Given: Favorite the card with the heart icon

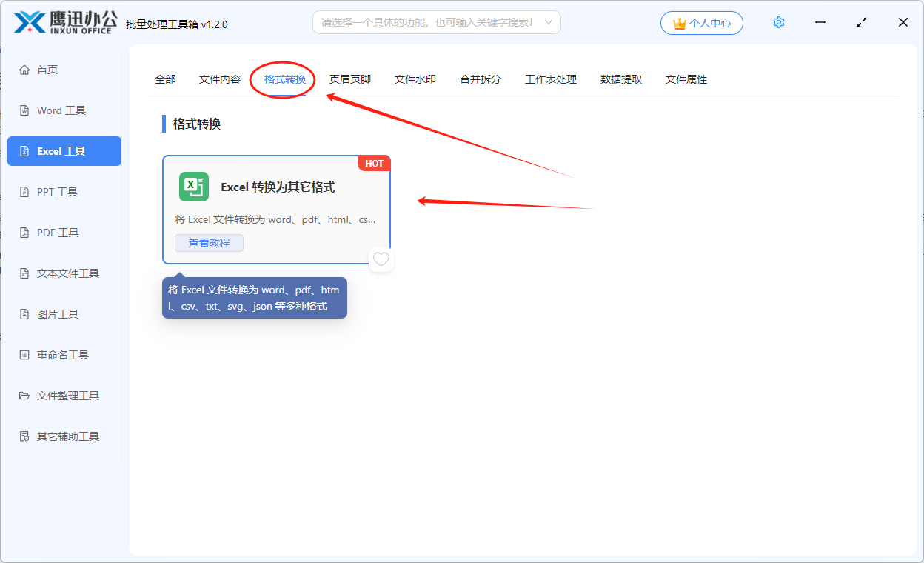Looking at the screenshot, I should (x=381, y=259).
